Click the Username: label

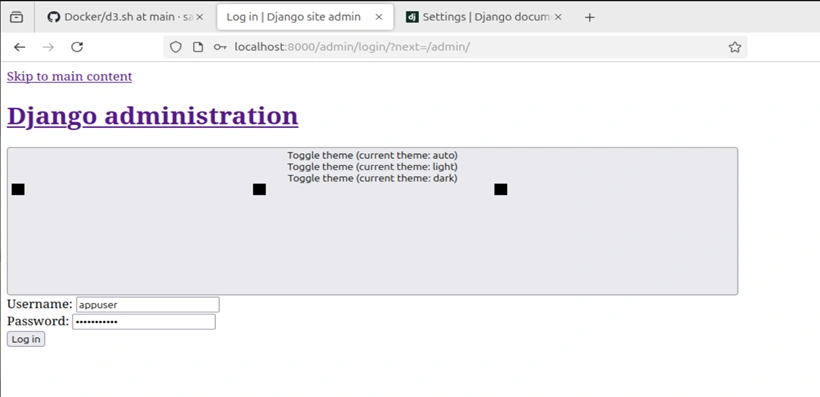(x=40, y=304)
